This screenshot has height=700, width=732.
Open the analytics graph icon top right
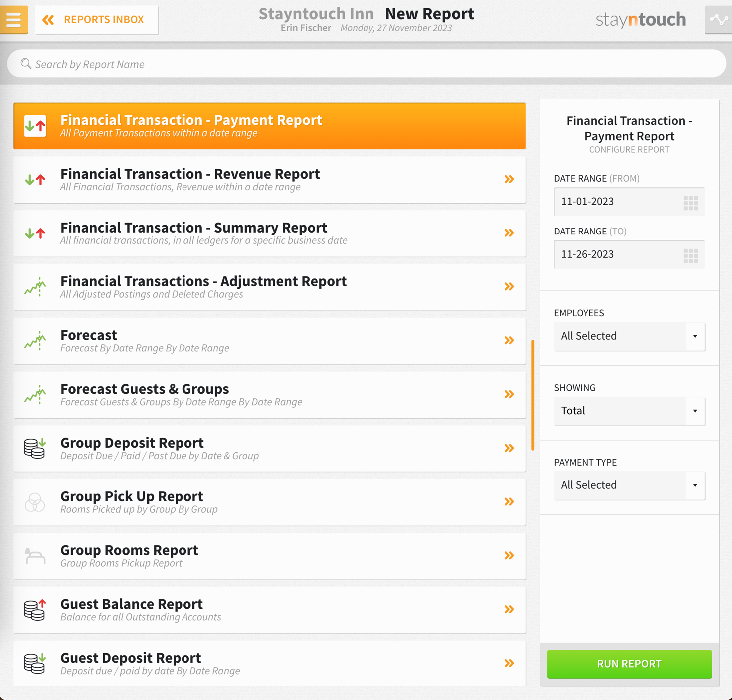click(x=719, y=20)
